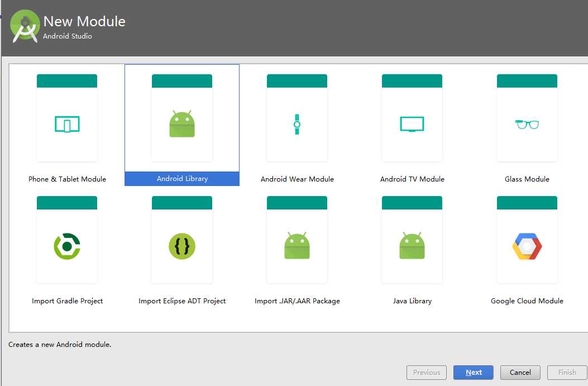
Task: Select the Phone & Tablet Module icon
Action: pos(67,124)
